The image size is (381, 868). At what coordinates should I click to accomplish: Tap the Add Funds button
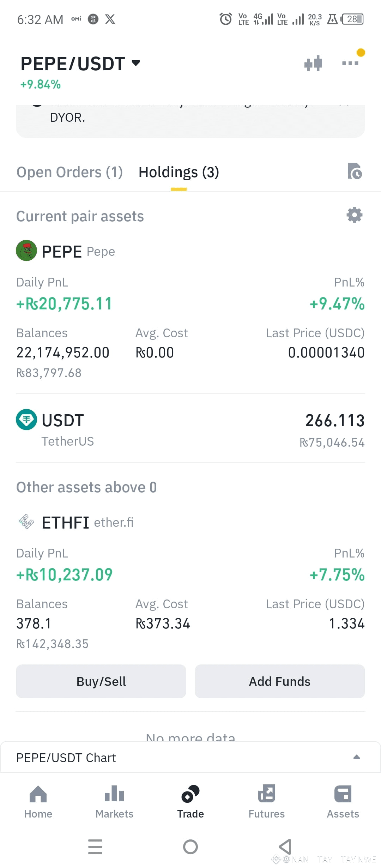[280, 681]
